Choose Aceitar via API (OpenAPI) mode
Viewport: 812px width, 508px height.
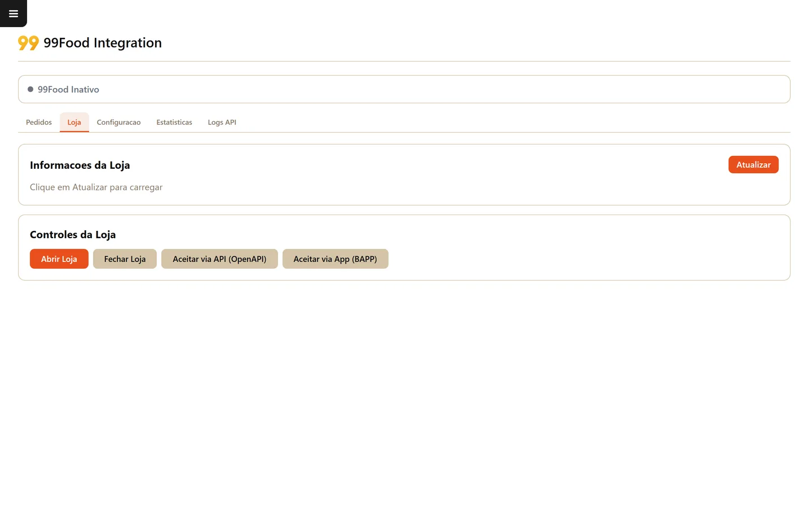point(219,259)
